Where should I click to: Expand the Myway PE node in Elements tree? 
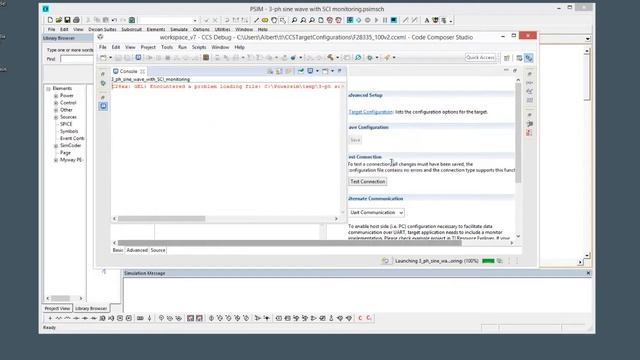click(56, 160)
